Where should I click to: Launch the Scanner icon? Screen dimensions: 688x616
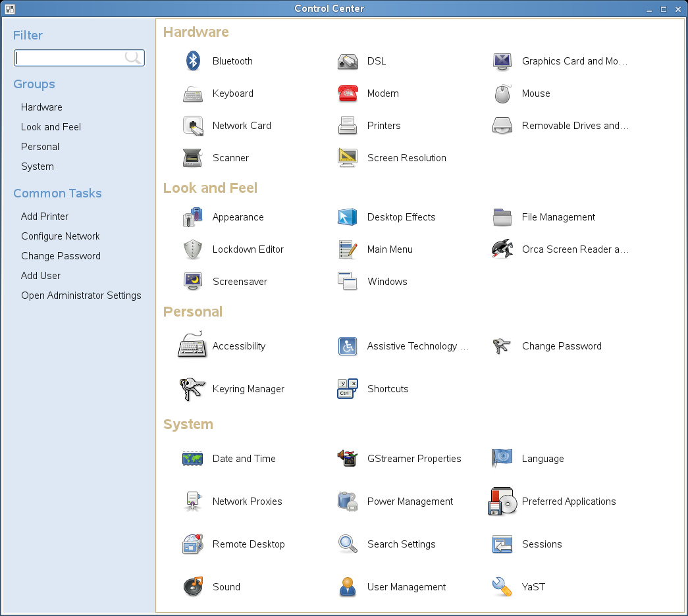pyautogui.click(x=193, y=158)
